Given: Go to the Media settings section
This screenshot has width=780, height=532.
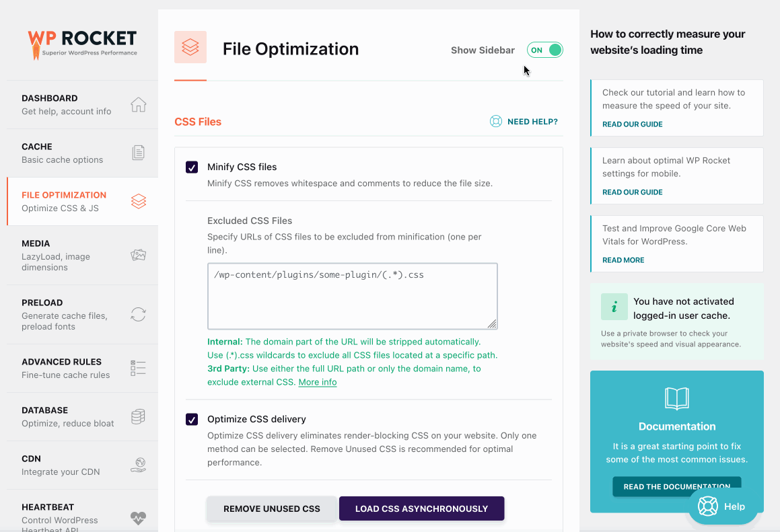Looking at the screenshot, I should point(83,255).
